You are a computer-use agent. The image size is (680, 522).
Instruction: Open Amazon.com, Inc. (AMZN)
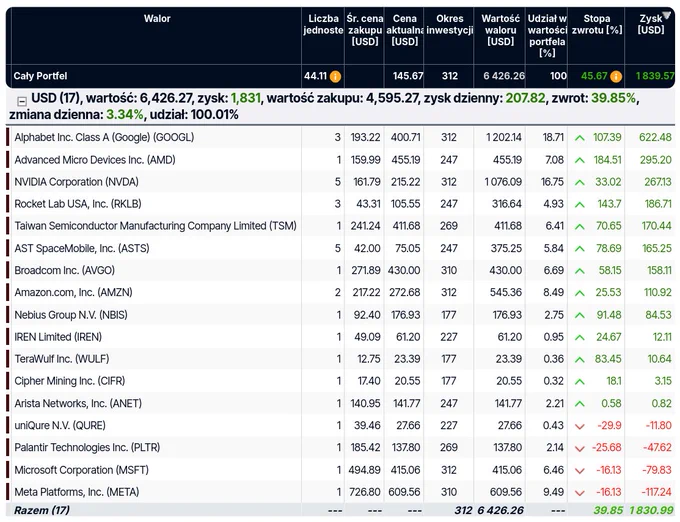[73, 293]
